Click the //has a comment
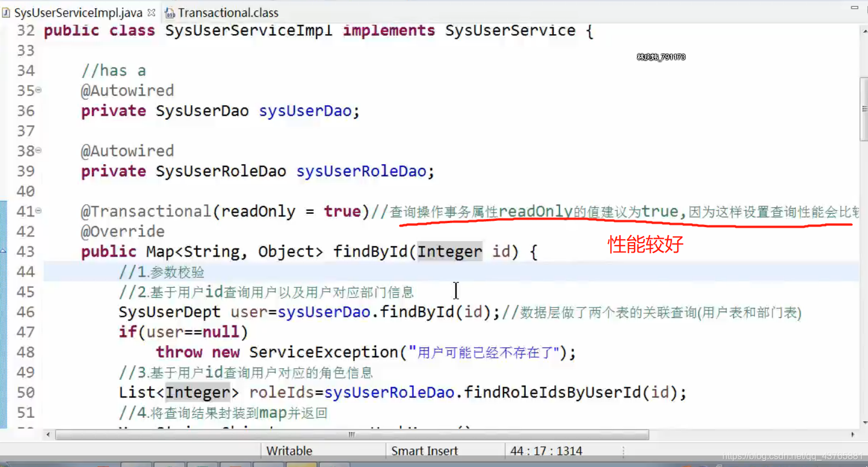Viewport: 868px width, 467px height. [114, 71]
